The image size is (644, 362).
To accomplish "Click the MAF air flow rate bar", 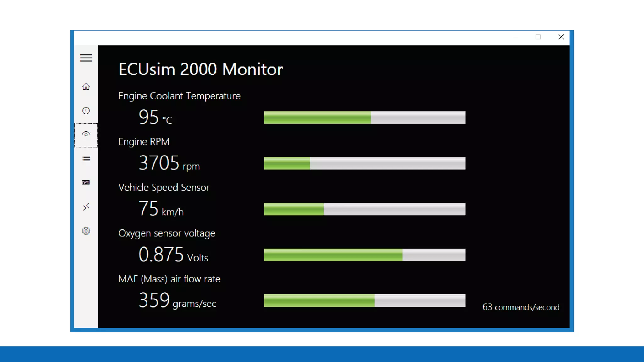I will [364, 301].
